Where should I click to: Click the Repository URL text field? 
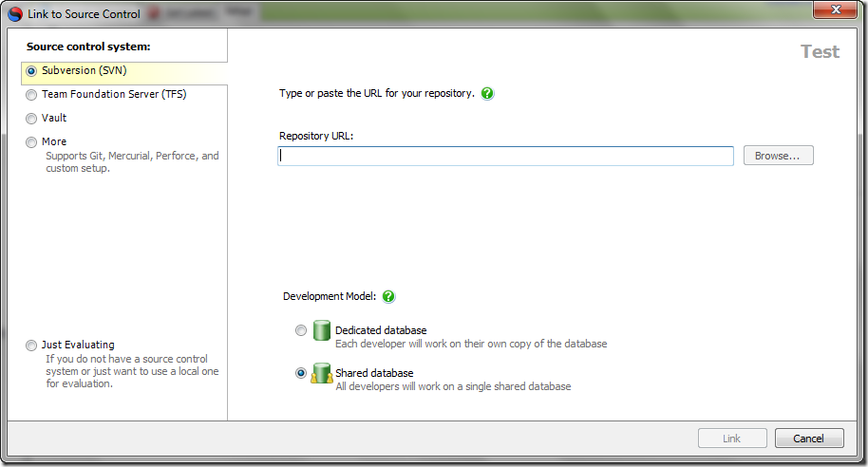point(505,156)
